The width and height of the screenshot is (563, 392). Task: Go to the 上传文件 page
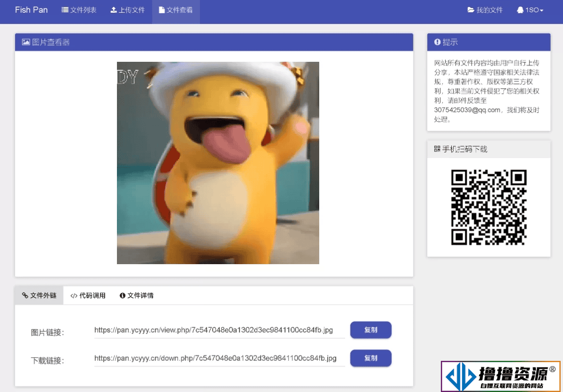tap(127, 10)
